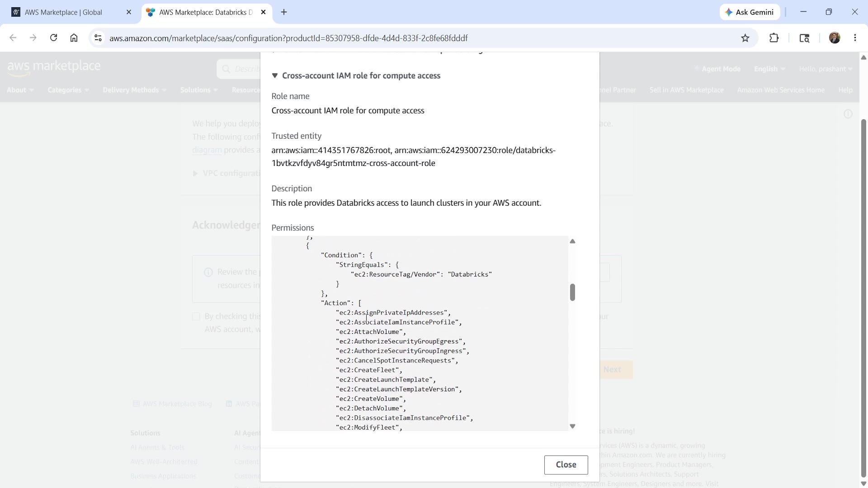Open the About dropdown menu

tap(20, 90)
